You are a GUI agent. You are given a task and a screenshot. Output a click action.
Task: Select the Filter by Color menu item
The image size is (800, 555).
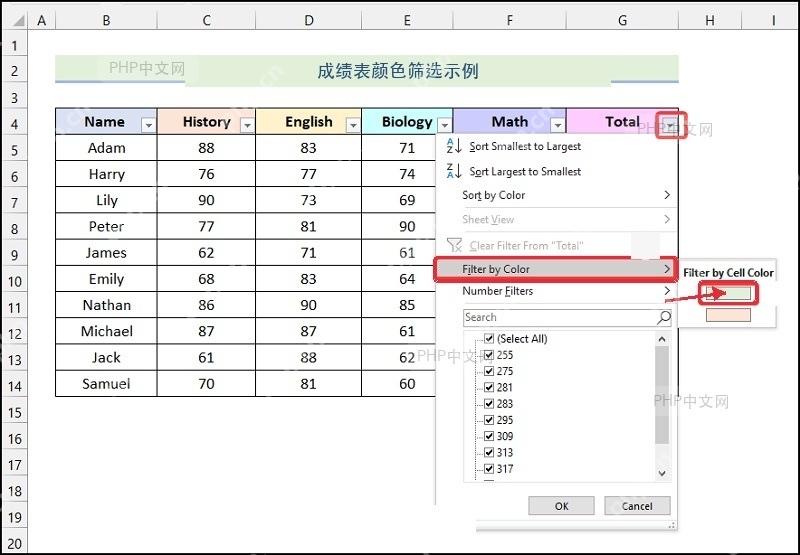click(x=556, y=269)
